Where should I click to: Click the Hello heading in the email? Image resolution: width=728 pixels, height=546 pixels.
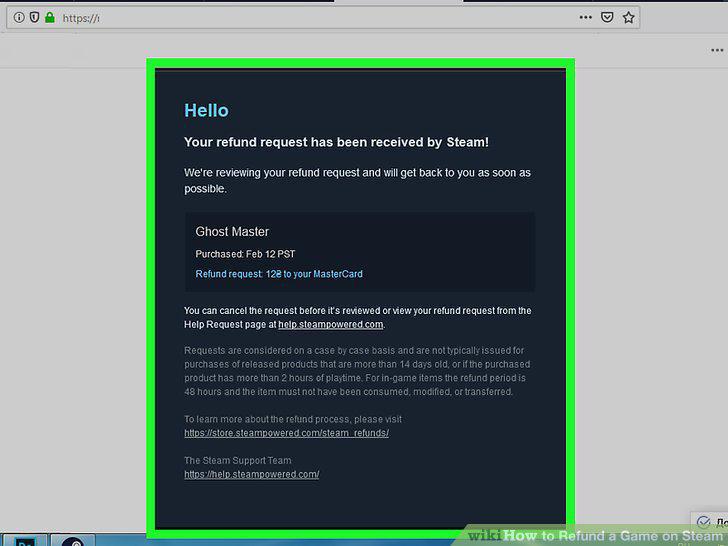(206, 110)
